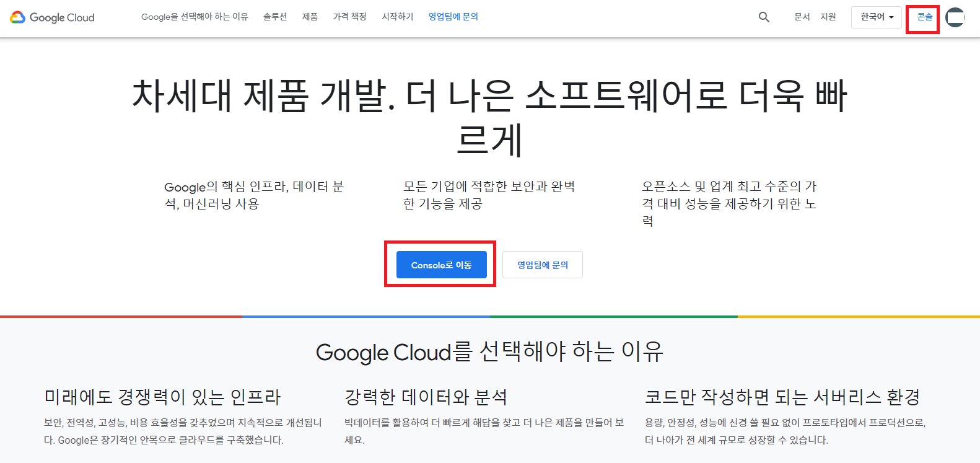This screenshot has height=463, width=980.
Task: Click the '차세대 제품 개발' headline
Action: pyautogui.click(x=489, y=118)
